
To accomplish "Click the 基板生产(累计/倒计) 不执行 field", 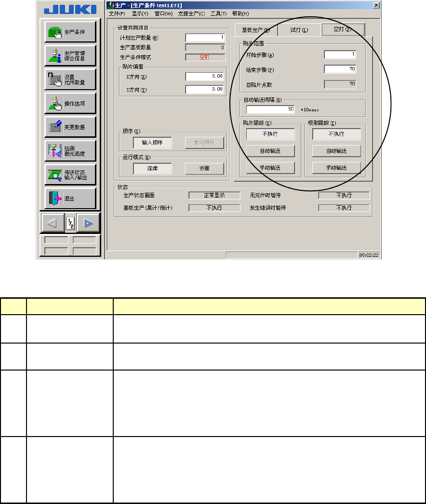I will click(214, 208).
